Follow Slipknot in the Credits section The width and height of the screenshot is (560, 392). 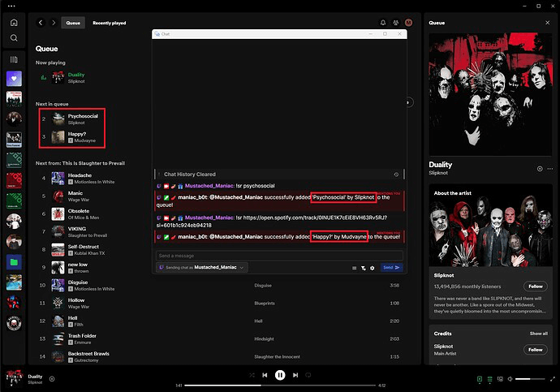(x=536, y=350)
